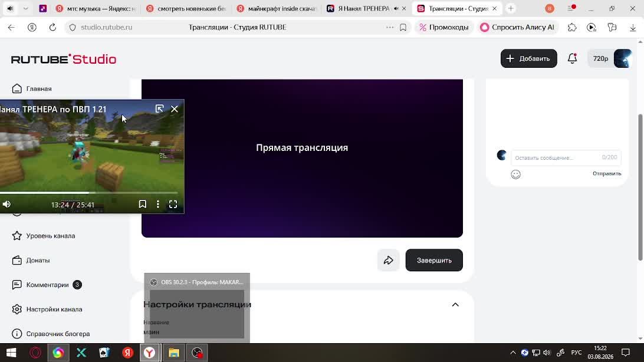The width and height of the screenshot is (644, 362).
Task: Open the floating video's more options menu
Action: [x=157, y=204]
